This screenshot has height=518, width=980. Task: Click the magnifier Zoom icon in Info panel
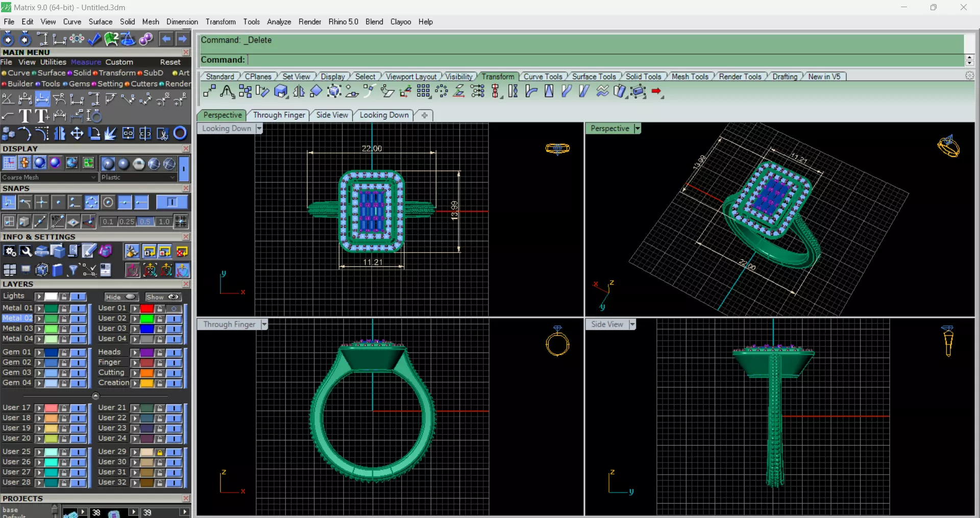[x=26, y=251]
